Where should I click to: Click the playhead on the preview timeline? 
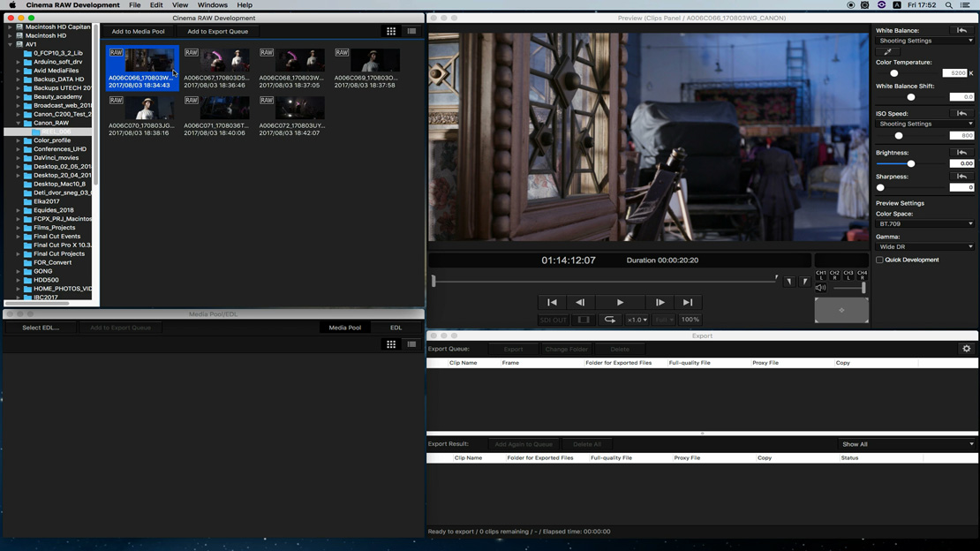point(433,281)
